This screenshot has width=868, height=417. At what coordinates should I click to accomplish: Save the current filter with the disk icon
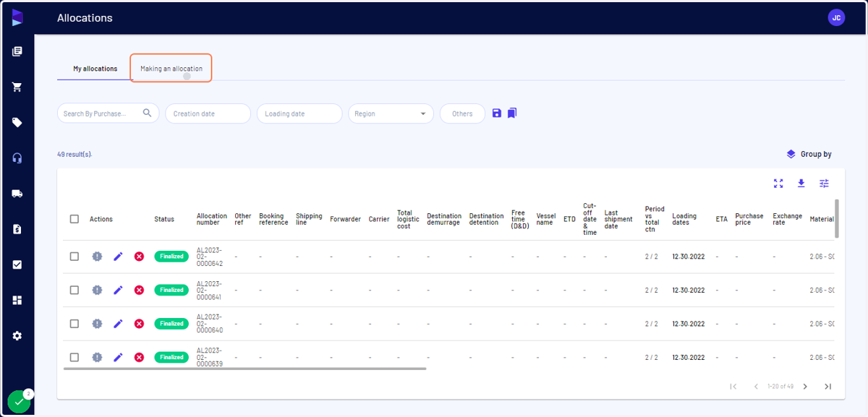pos(496,113)
